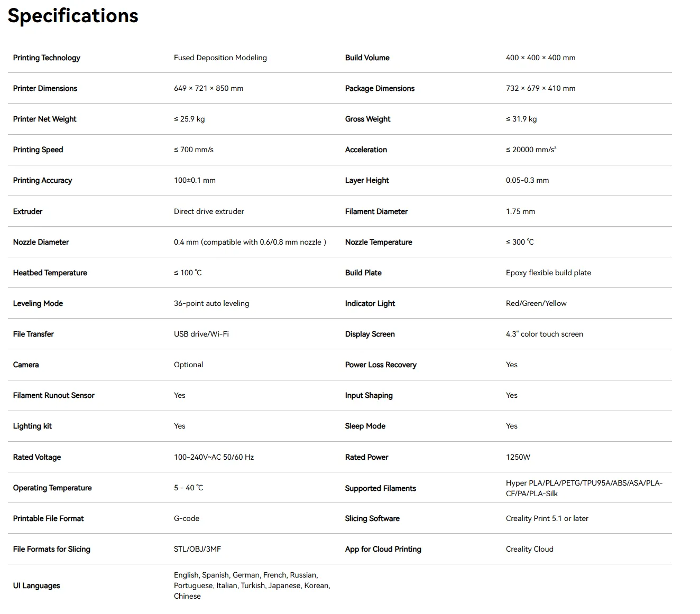Viewport: 700px width, 614px height.
Task: Click Epoxy flexible build plate text
Action: pyautogui.click(x=548, y=273)
